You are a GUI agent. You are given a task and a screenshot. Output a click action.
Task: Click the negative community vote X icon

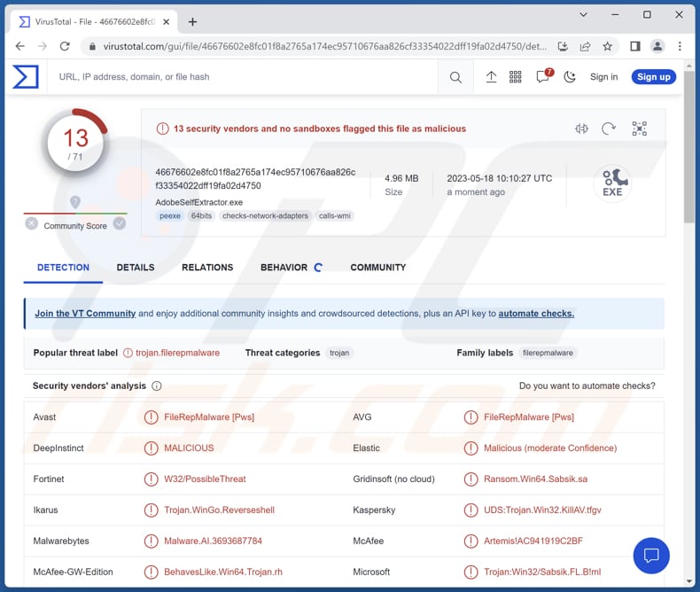(x=31, y=223)
